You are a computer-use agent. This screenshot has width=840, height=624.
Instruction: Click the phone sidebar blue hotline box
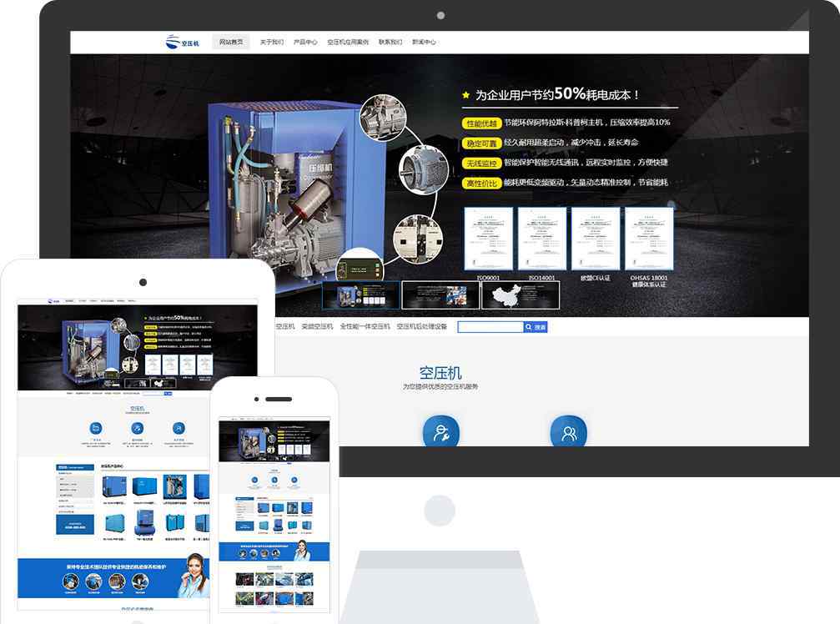[x=244, y=526]
